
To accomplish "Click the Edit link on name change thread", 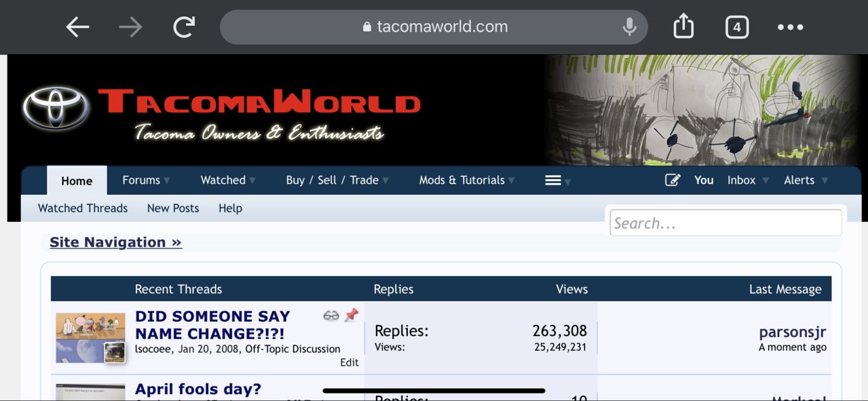I will (x=350, y=362).
